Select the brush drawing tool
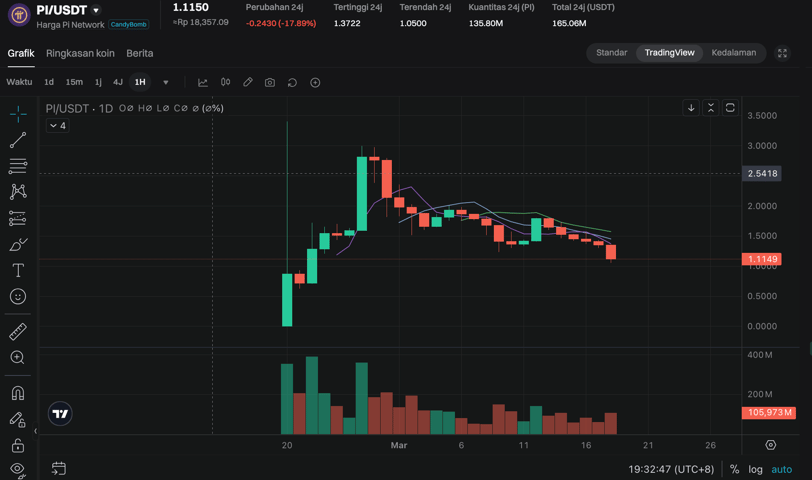Image resolution: width=812 pixels, height=480 pixels. point(18,244)
